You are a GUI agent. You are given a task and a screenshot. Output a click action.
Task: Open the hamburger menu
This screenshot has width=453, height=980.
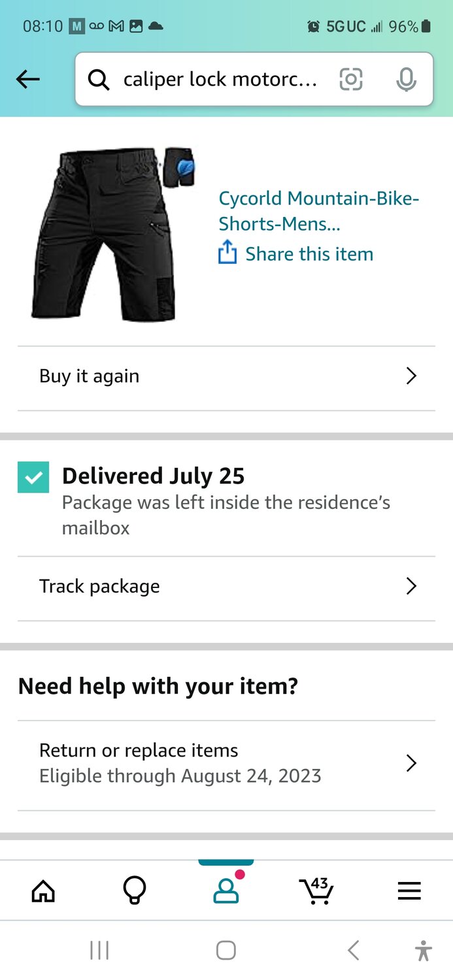[409, 890]
